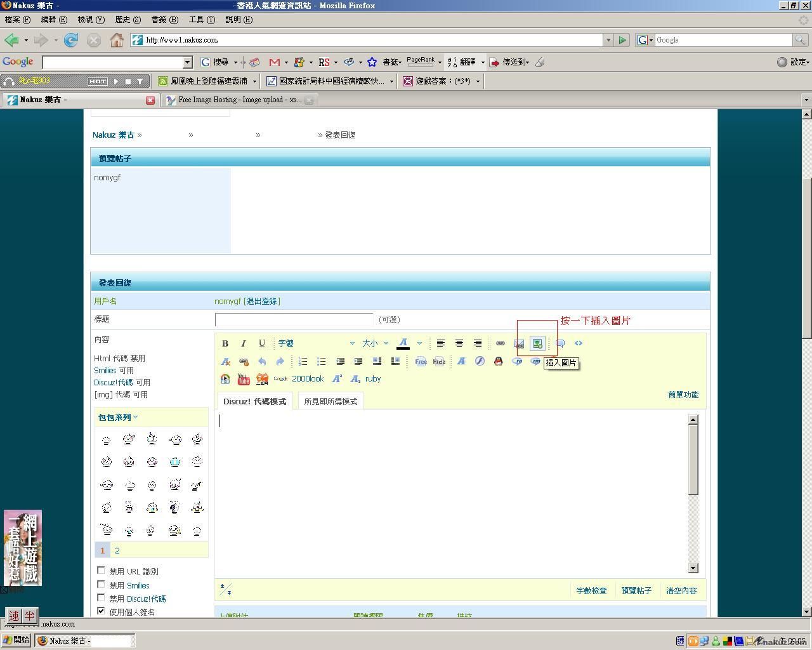
Task: Apply italic formatting in the editor
Action: (x=243, y=343)
